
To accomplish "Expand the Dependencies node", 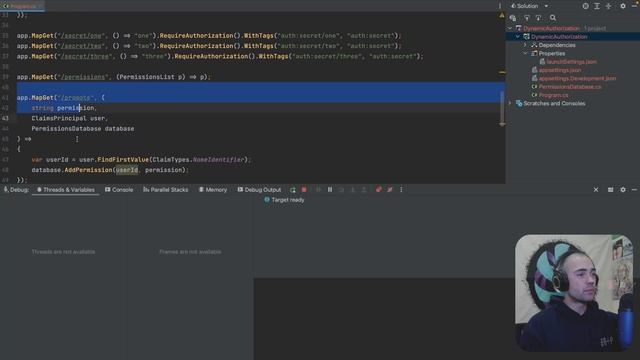I will [525, 45].
